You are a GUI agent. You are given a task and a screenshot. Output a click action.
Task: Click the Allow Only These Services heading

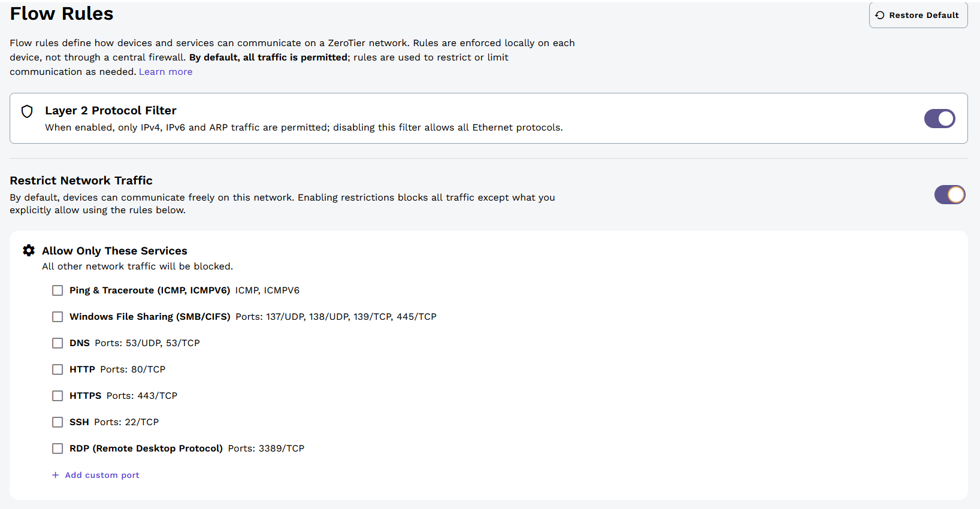point(114,251)
